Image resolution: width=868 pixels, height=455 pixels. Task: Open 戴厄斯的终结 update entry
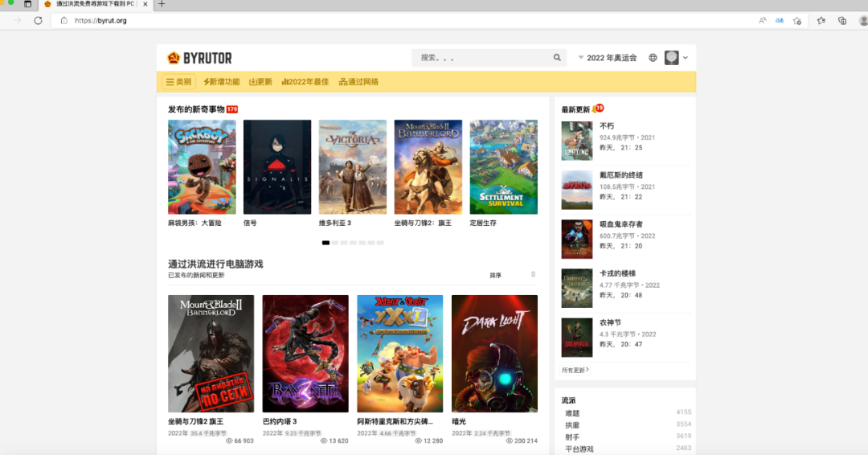click(x=625, y=190)
